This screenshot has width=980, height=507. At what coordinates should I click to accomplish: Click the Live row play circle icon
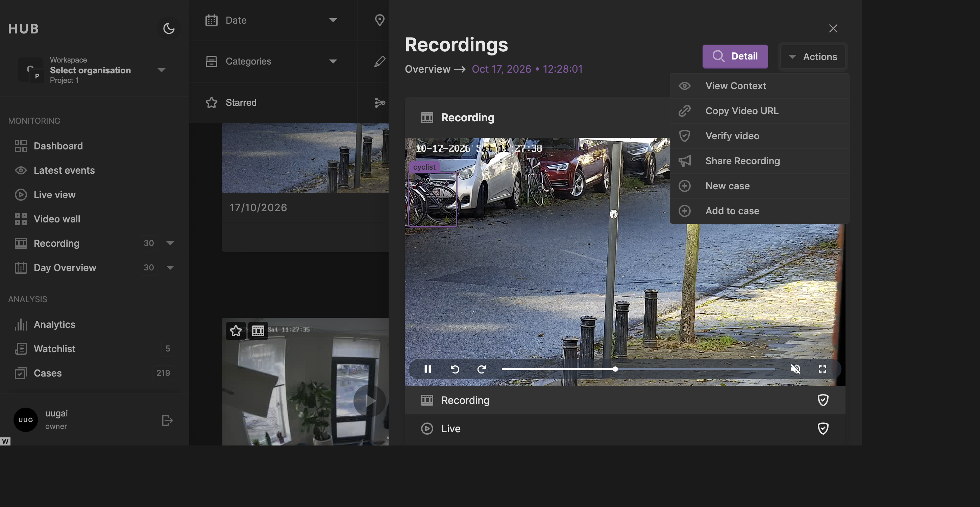427,429
